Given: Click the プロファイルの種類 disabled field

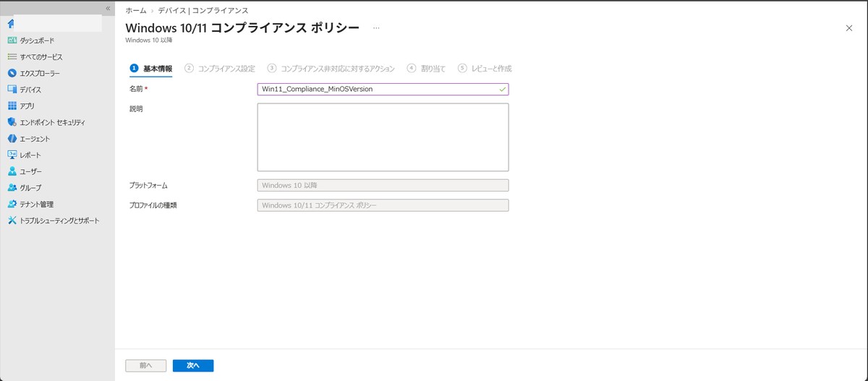Looking at the screenshot, I should point(383,205).
